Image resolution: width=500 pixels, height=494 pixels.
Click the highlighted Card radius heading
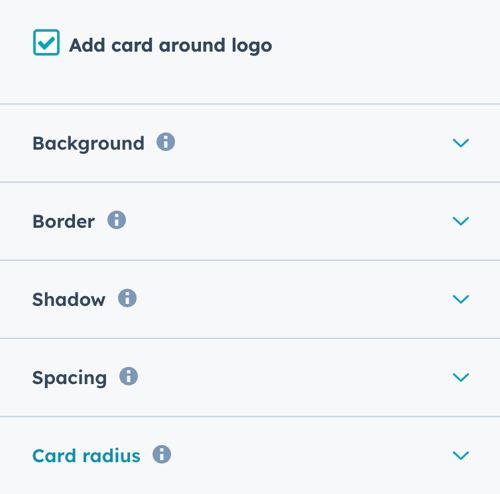tap(86, 456)
